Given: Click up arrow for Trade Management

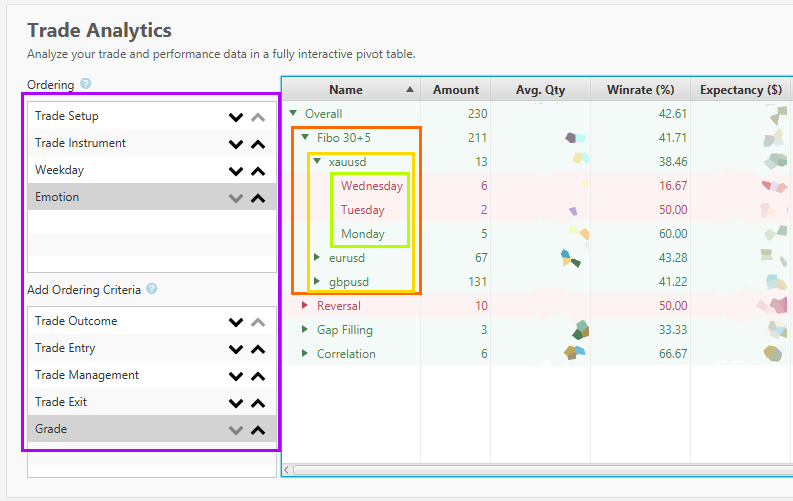Looking at the screenshot, I should click(258, 376).
